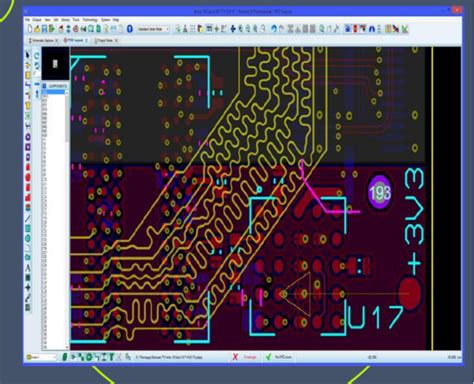Click the component list scrollbar
The width and height of the screenshot is (474, 384).
(x=67, y=220)
